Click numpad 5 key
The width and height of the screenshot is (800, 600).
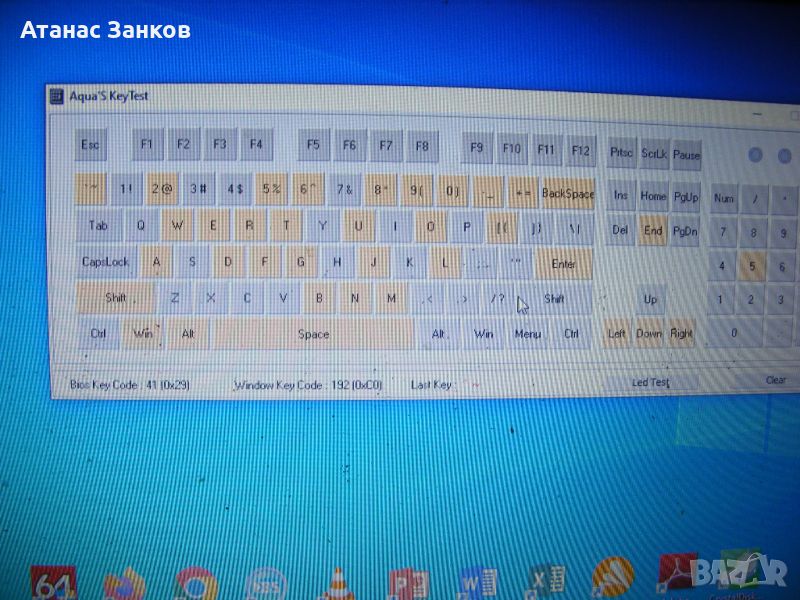point(752,266)
